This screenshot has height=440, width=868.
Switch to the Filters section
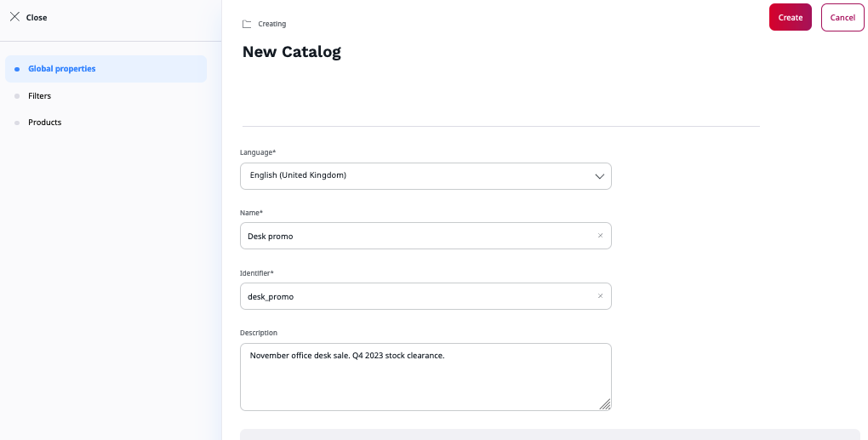39,96
